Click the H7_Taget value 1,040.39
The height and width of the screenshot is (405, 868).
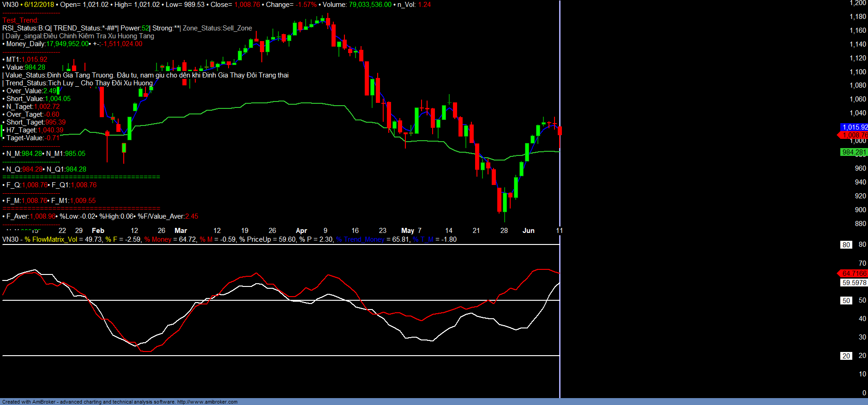click(50, 130)
